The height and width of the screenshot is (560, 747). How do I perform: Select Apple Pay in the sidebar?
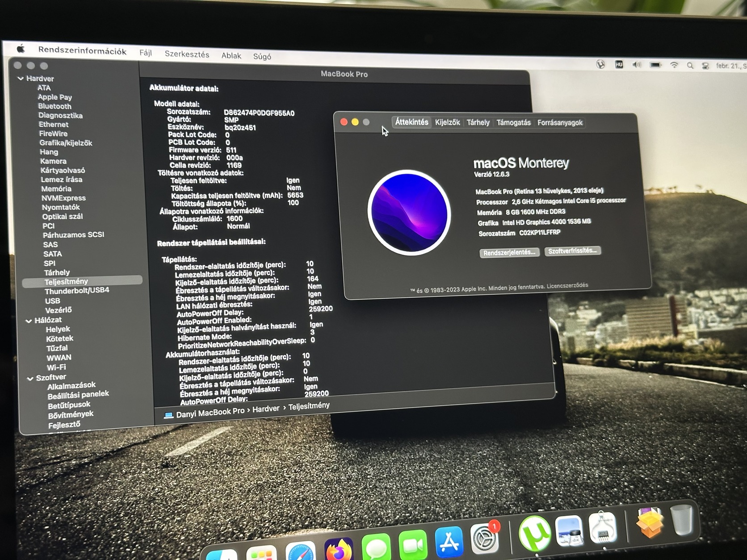pos(55,97)
